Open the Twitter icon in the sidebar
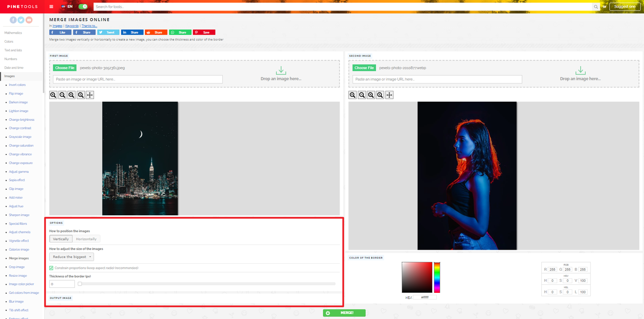Image resolution: width=644 pixels, height=319 pixels. click(21, 20)
